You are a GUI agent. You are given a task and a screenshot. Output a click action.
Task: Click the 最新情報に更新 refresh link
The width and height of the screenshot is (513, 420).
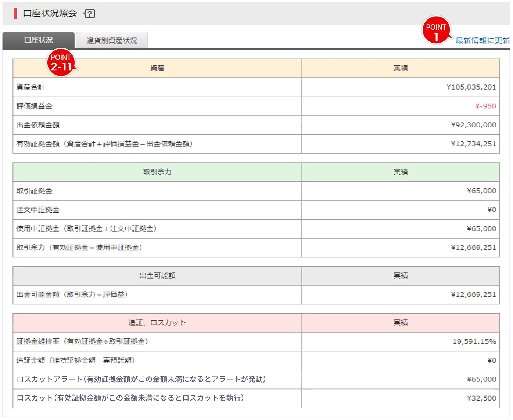coord(482,40)
